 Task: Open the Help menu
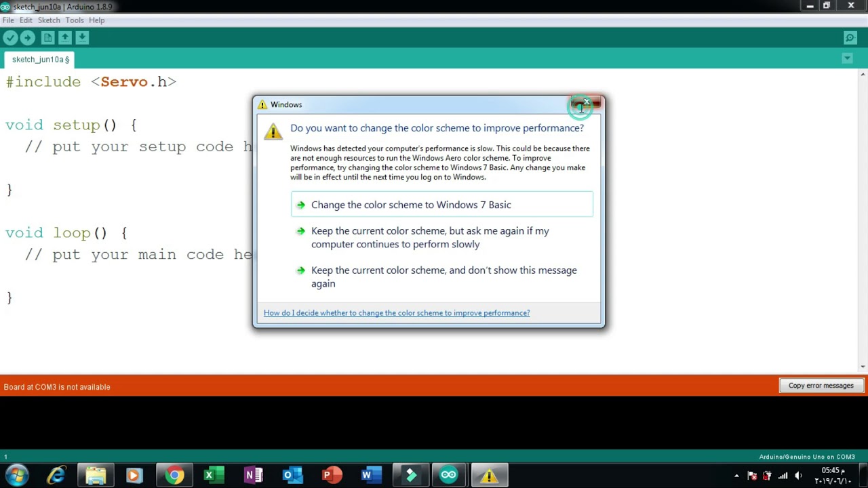pyautogui.click(x=97, y=20)
